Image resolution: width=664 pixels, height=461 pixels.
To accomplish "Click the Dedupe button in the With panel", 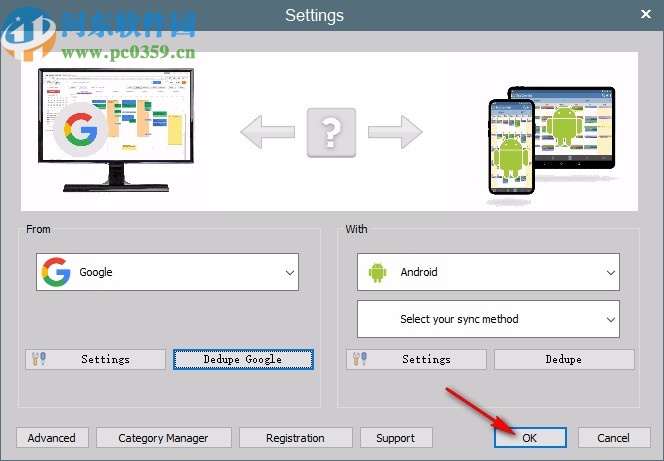I will coord(564,359).
